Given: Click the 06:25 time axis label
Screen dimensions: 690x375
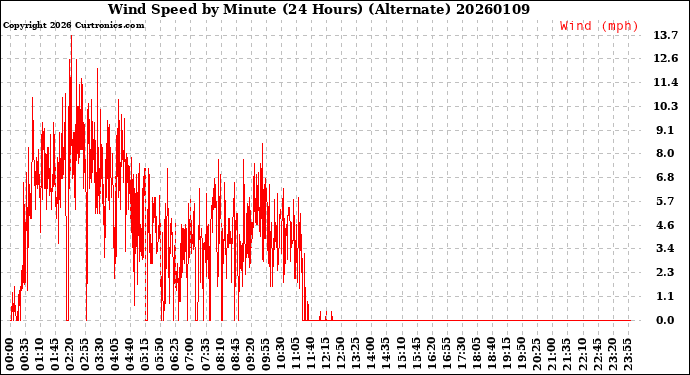Looking at the screenshot, I should tap(175, 355).
